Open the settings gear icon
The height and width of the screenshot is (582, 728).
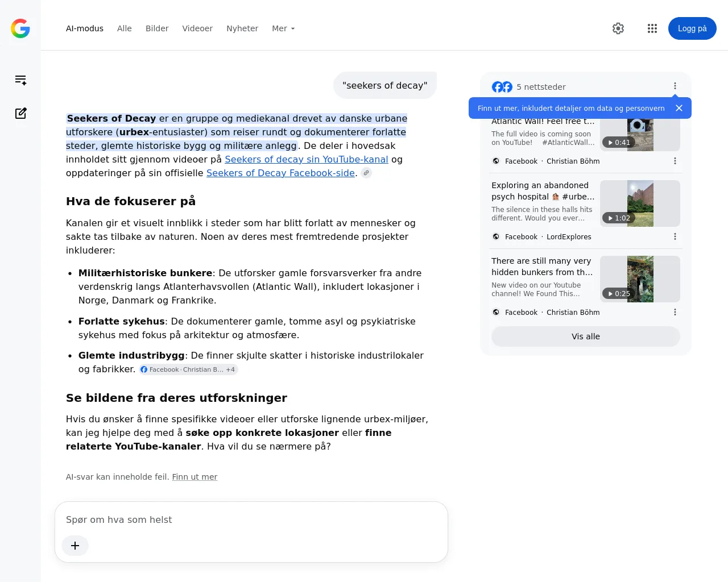(x=618, y=28)
